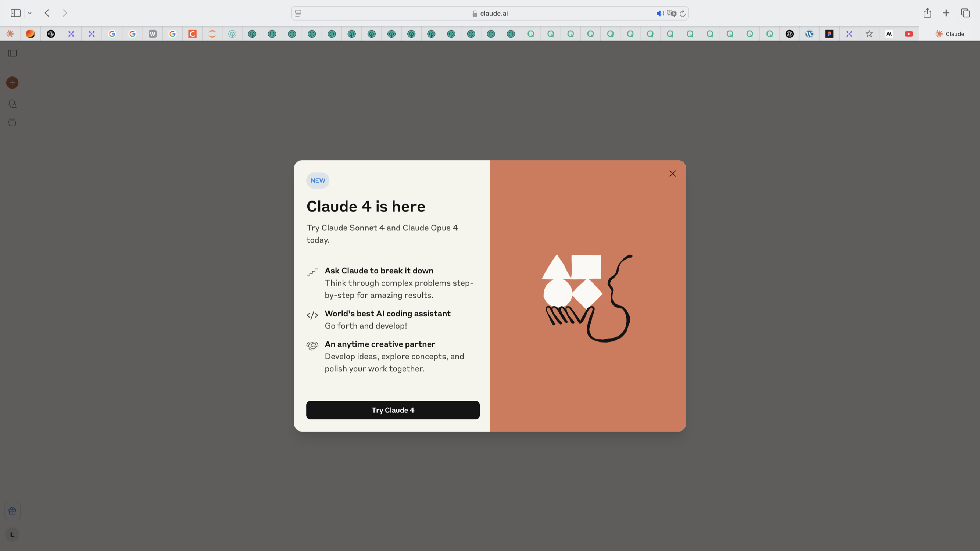Click the translate icon in address bar
980x551 pixels.
coord(672,13)
